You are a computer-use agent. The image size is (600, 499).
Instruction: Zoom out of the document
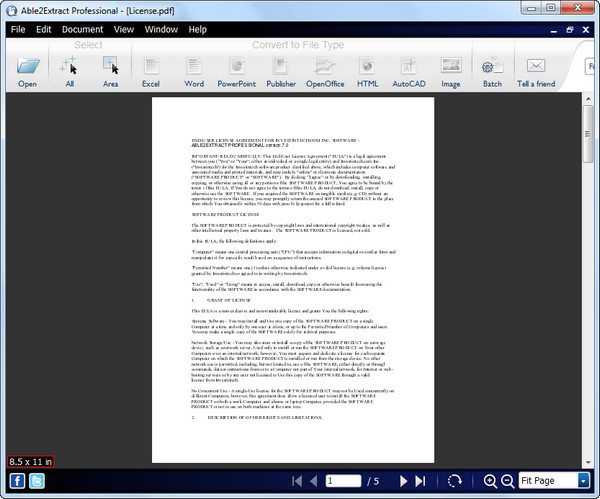coord(508,481)
